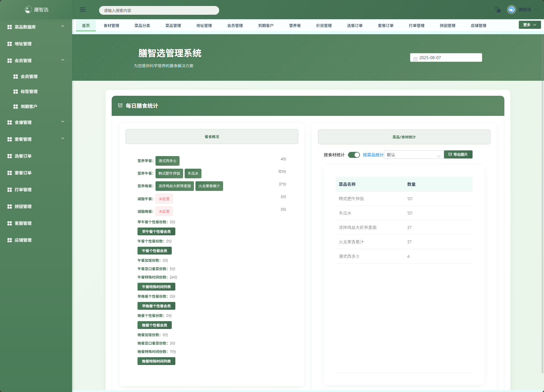Screen dimensions: 544x392
Task: Click the 客服管理 sidebar icon
Action: point(9,223)
